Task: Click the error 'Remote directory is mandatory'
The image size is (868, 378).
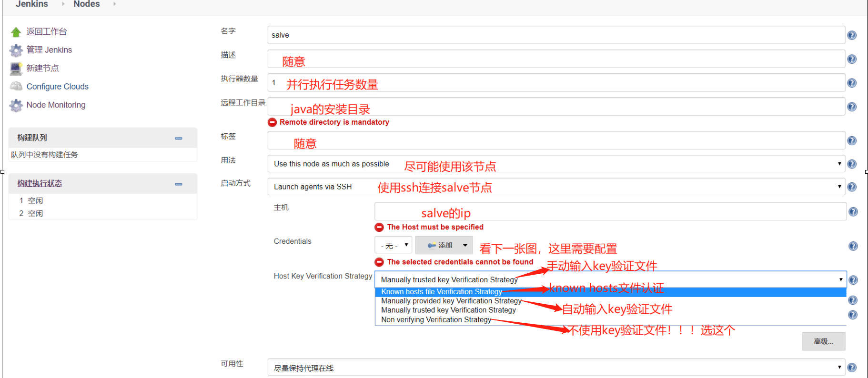Action: coord(334,122)
